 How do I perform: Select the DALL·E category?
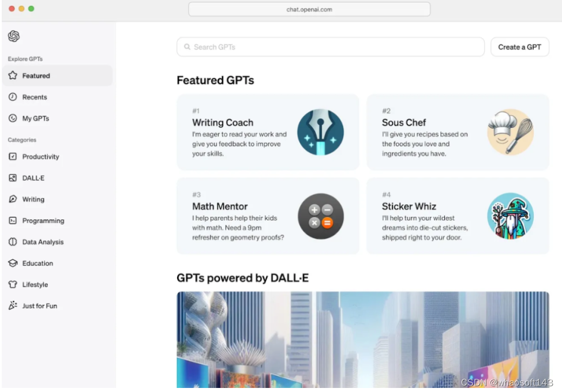57,178
